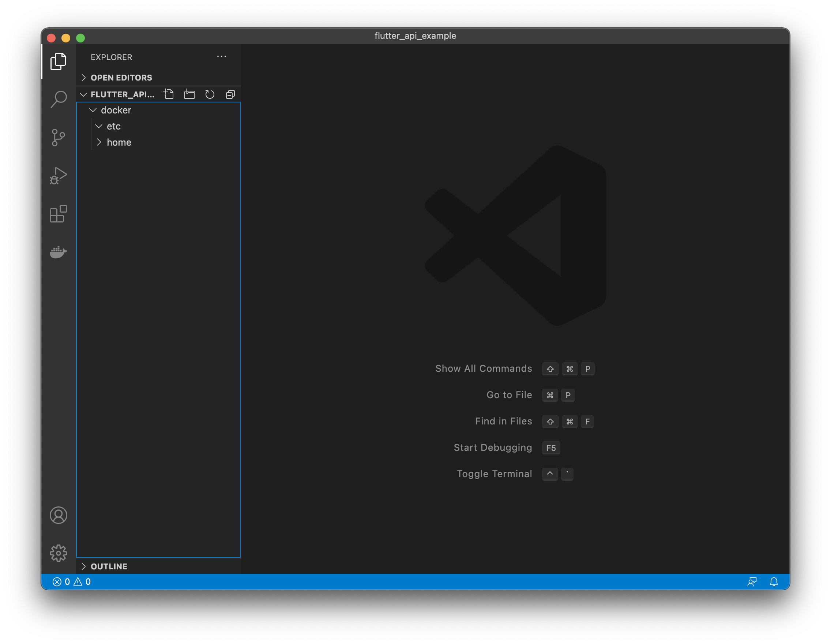Open the Search view in activity bar
This screenshot has height=644, width=831.
pyautogui.click(x=58, y=99)
